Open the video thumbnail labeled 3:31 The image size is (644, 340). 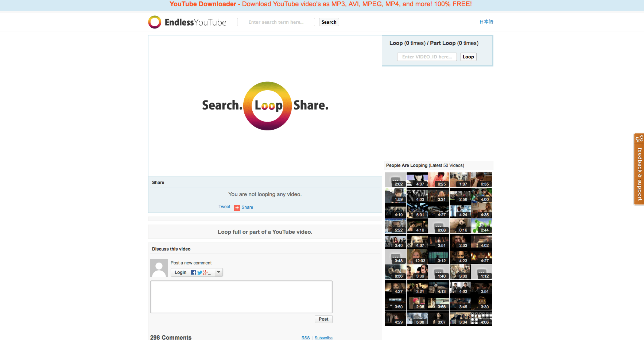click(439, 195)
